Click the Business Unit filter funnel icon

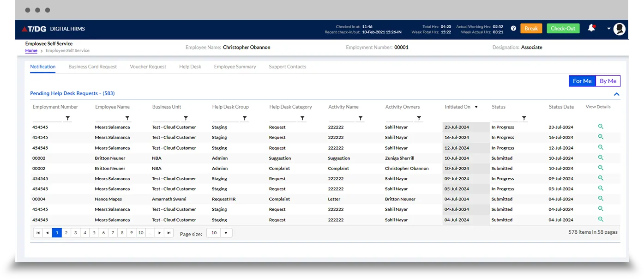[186, 118]
